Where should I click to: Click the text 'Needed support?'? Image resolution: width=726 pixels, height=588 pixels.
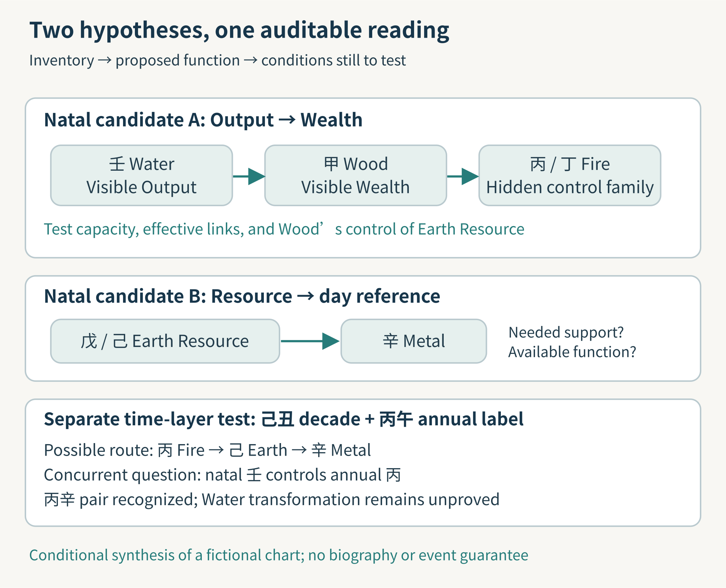pyautogui.click(x=566, y=332)
